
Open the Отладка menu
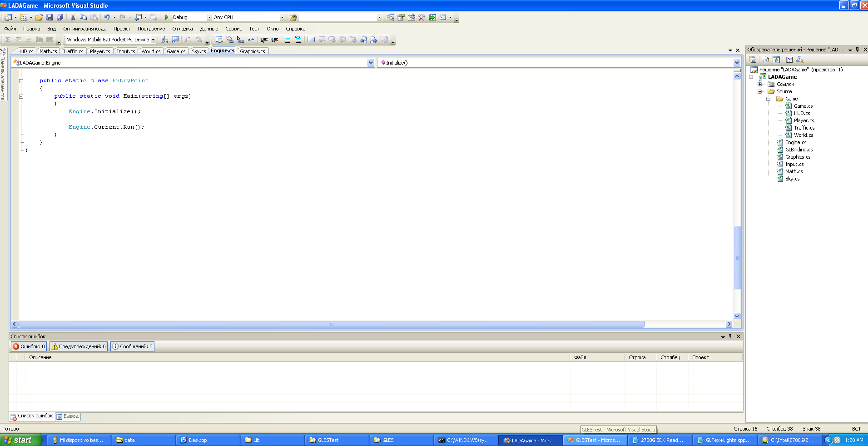click(183, 29)
